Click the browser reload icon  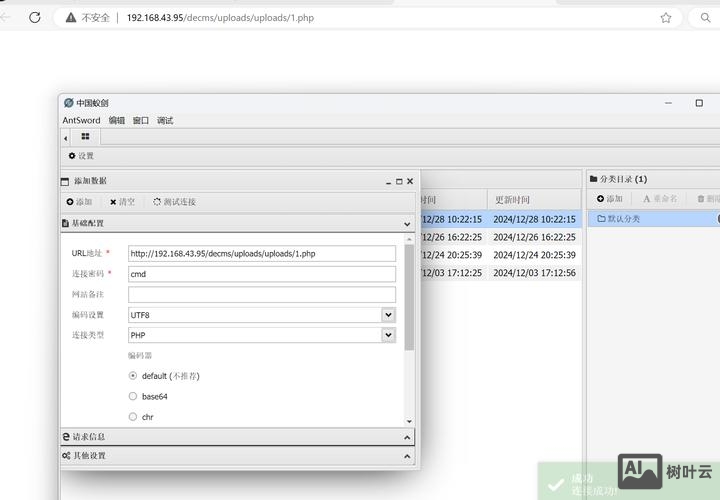coord(35,17)
